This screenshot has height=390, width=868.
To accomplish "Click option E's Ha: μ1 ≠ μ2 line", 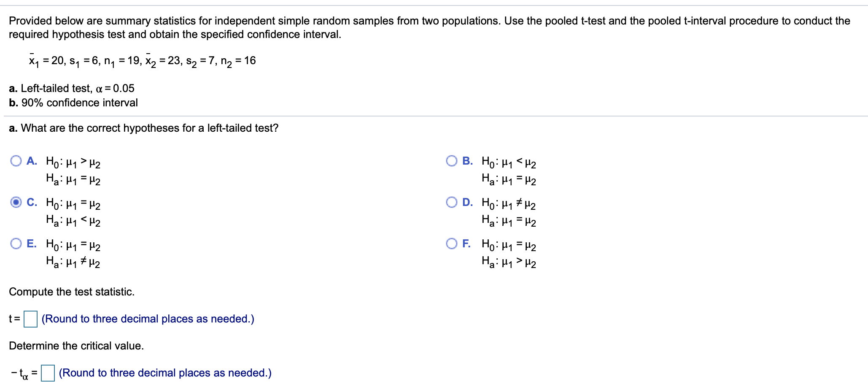I will [73, 262].
